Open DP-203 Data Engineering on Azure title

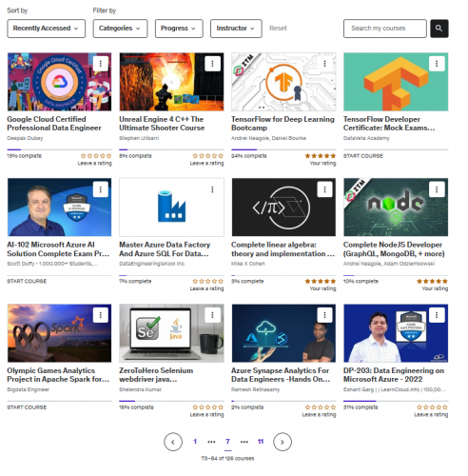point(394,375)
